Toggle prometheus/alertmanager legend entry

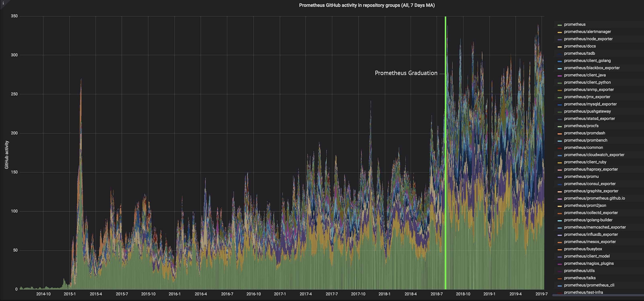[x=587, y=32]
